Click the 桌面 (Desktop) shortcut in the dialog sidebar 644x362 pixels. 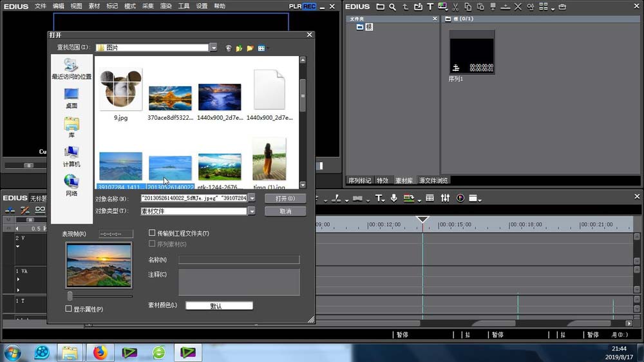click(71, 98)
